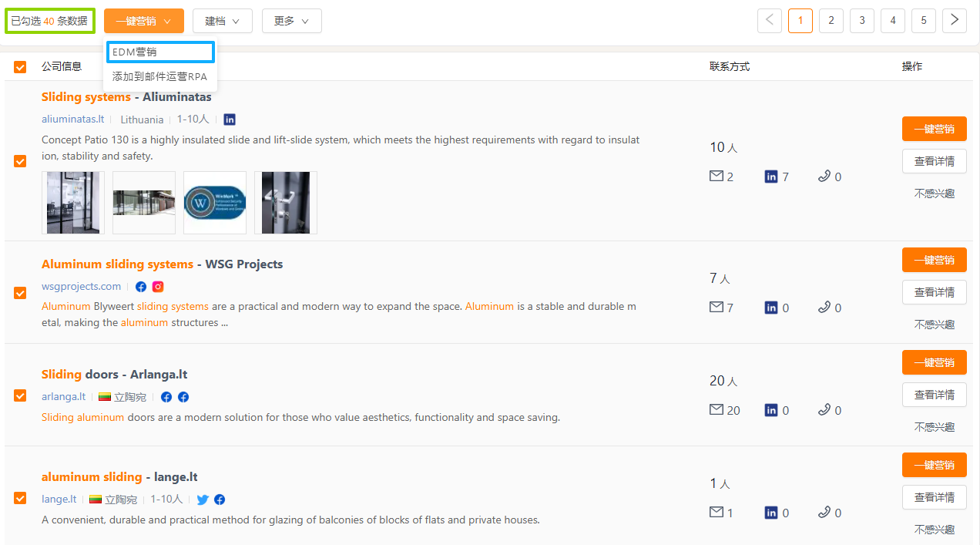
Task: Go to page 1
Action: click(800, 21)
